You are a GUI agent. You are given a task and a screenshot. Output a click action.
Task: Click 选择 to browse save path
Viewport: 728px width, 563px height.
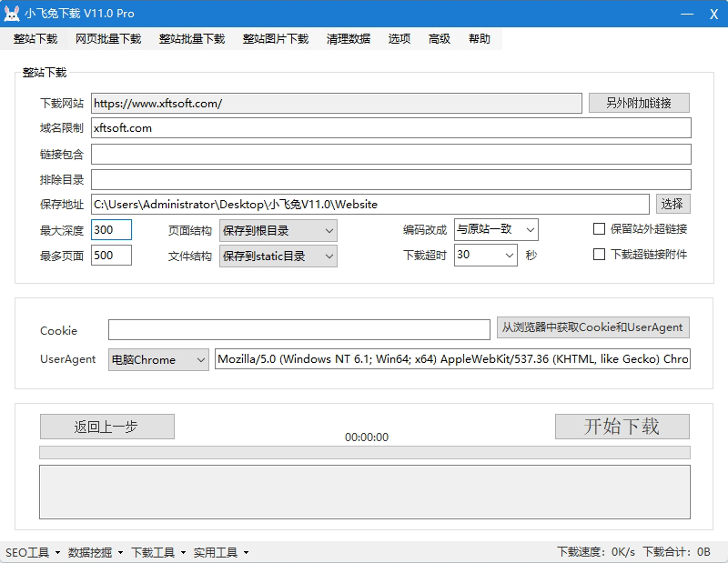coord(672,204)
